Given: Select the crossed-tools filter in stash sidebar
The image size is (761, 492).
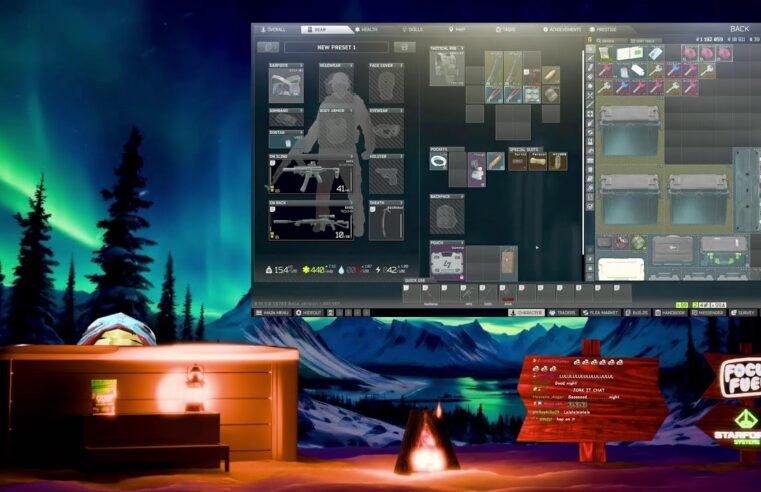Looking at the screenshot, I should [590, 95].
